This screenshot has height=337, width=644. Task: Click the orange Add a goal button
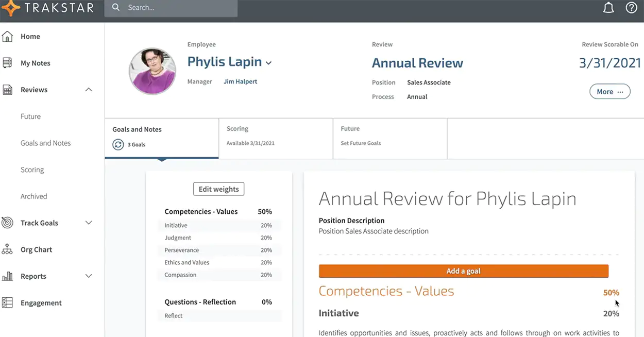tap(464, 271)
